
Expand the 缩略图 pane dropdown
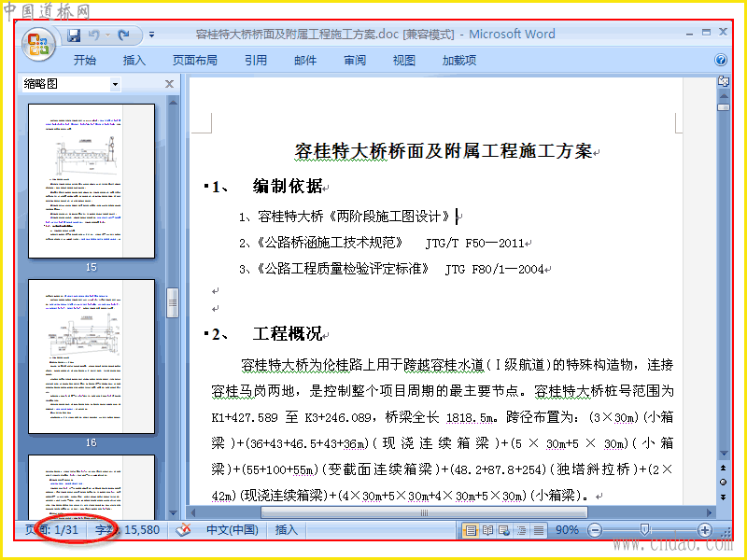point(115,84)
